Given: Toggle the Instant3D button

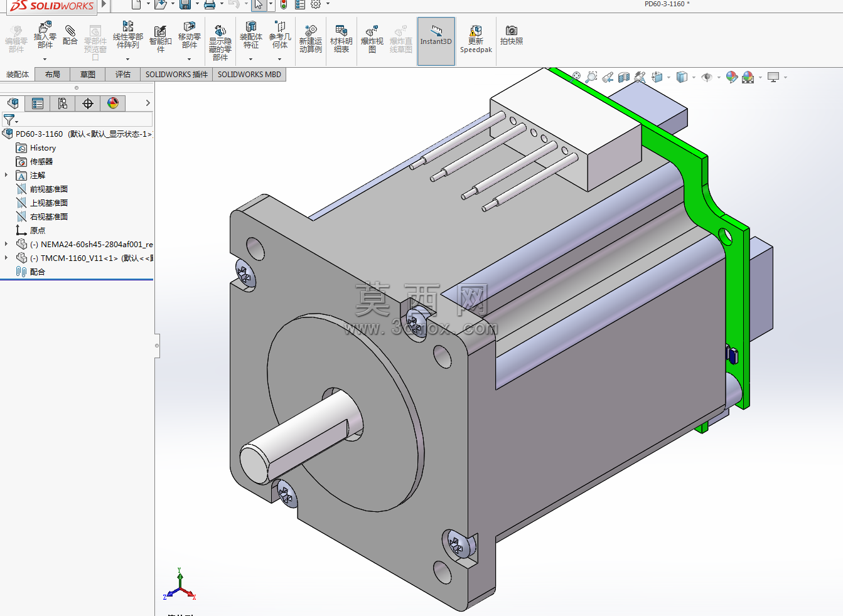Looking at the screenshot, I should pyautogui.click(x=436, y=41).
